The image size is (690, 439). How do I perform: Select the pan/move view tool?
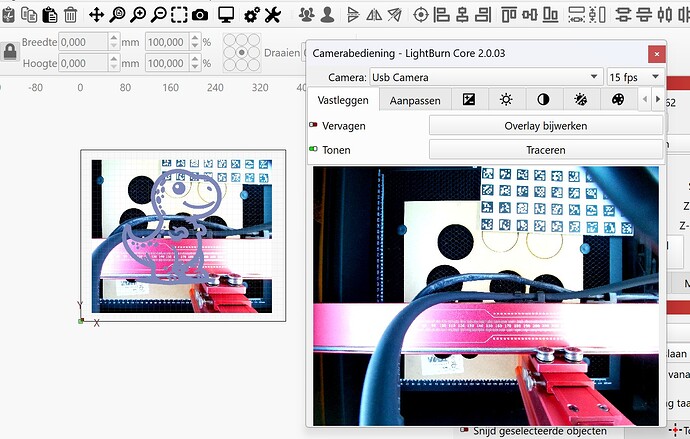click(96, 15)
